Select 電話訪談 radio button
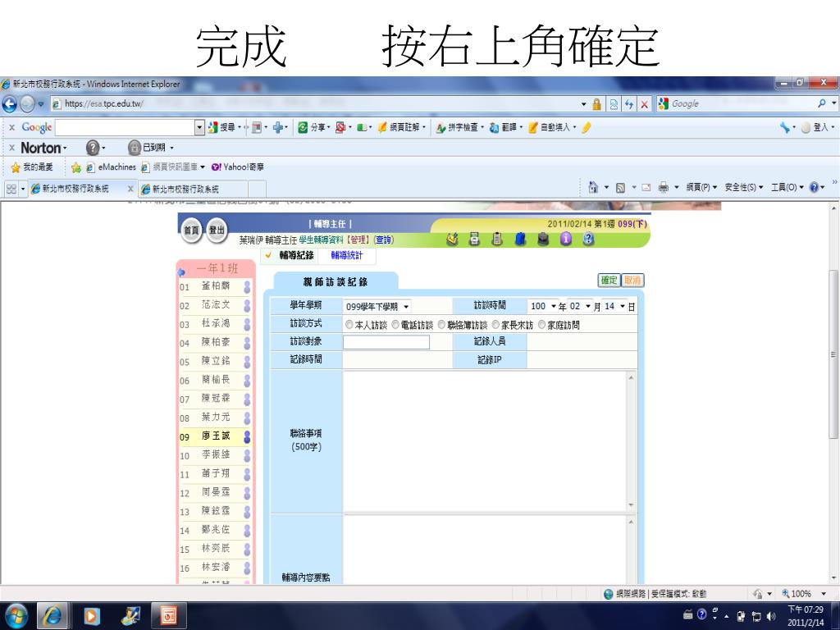This screenshot has width=840, height=630. [x=395, y=324]
